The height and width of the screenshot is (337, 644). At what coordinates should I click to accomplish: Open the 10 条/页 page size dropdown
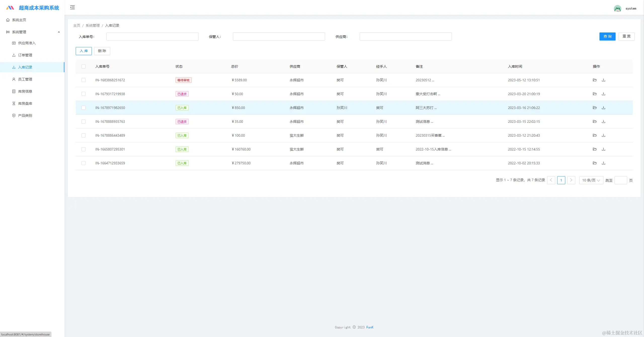pyautogui.click(x=591, y=180)
